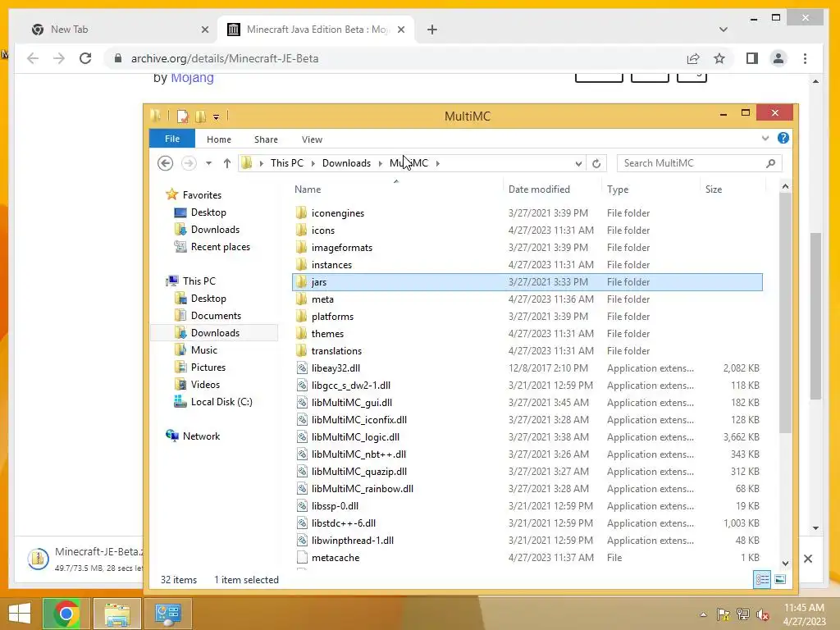Open Explorer help question-mark icon
The height and width of the screenshot is (630, 840).
(x=783, y=138)
